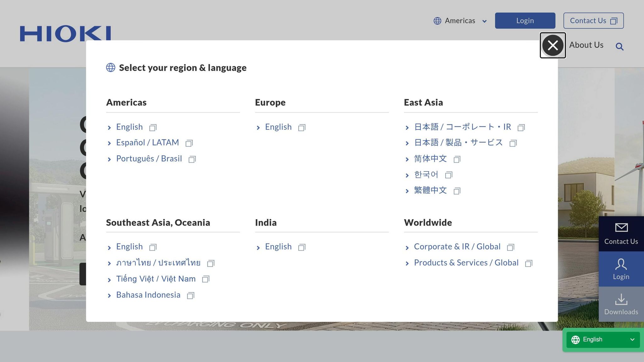Click the East Asia region heading
The image size is (644, 362).
pos(423,102)
